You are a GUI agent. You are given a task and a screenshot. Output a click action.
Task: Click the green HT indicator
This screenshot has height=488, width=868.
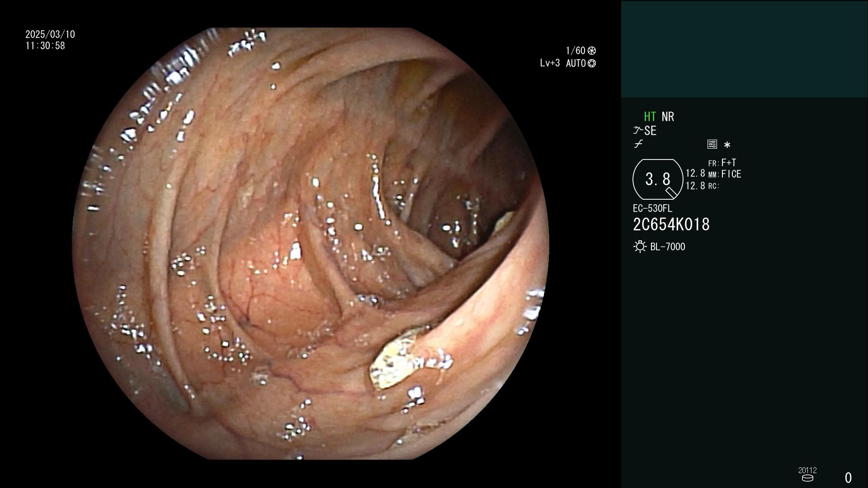pyautogui.click(x=650, y=117)
